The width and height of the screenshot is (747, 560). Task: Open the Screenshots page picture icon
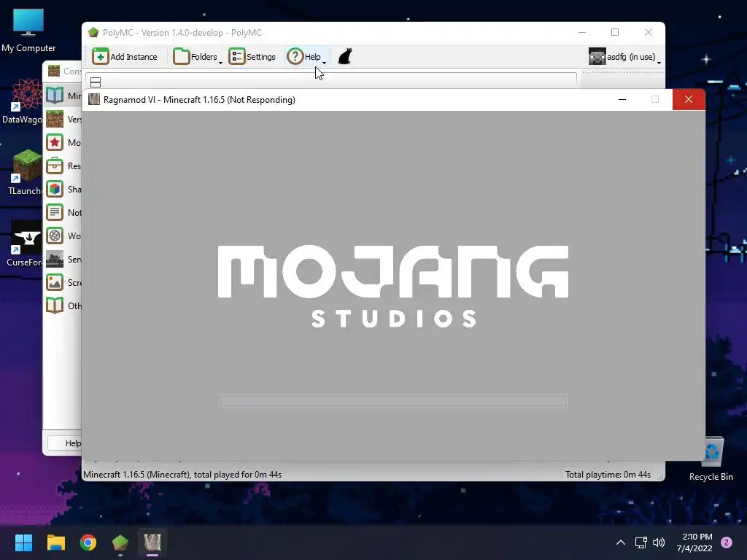pos(55,282)
